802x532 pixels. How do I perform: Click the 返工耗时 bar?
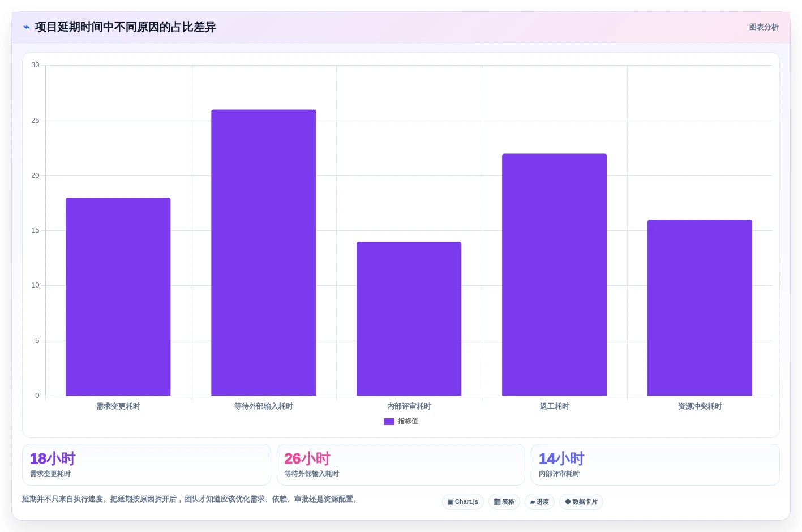pos(554,274)
